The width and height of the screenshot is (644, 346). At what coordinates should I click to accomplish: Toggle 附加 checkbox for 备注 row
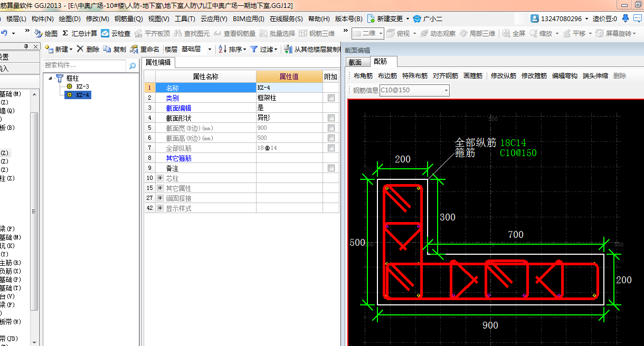click(331, 168)
